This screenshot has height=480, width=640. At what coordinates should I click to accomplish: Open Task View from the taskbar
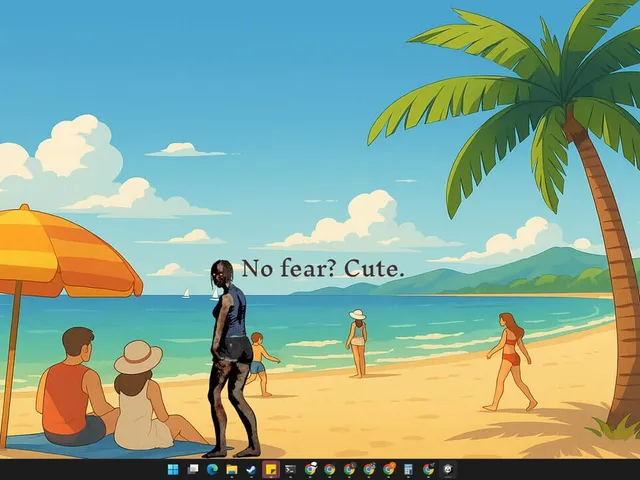[193, 469]
